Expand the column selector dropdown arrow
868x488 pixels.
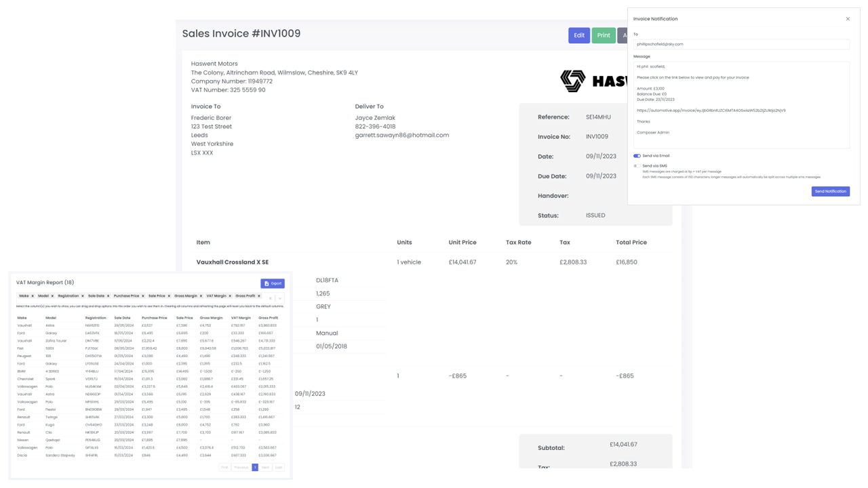coord(279,298)
